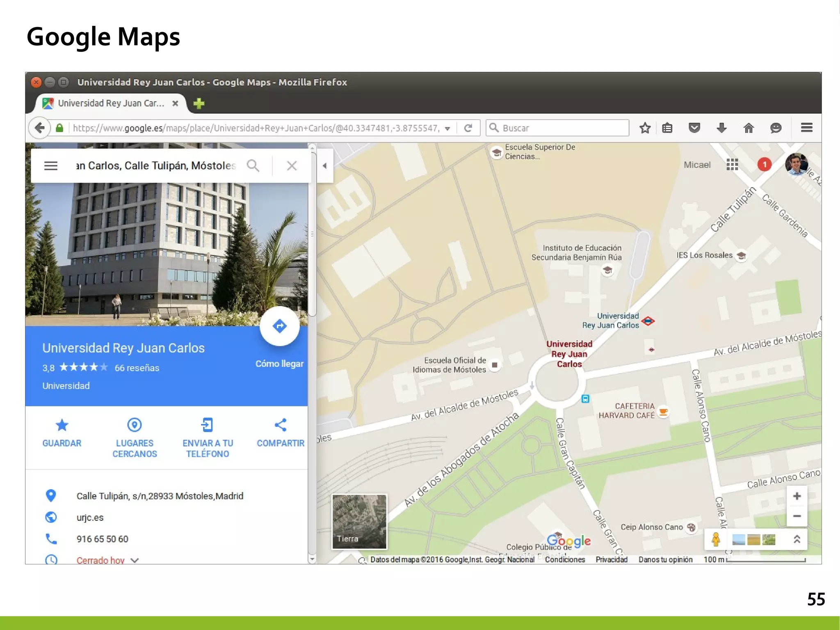Open a new tab with green plus
The image size is (840, 630).
click(199, 103)
